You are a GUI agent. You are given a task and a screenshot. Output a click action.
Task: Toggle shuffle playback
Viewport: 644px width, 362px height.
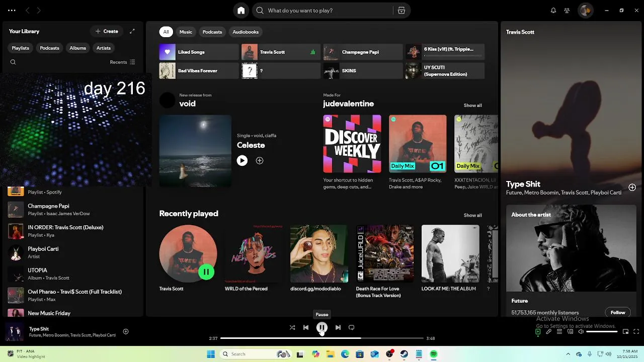coord(292,327)
